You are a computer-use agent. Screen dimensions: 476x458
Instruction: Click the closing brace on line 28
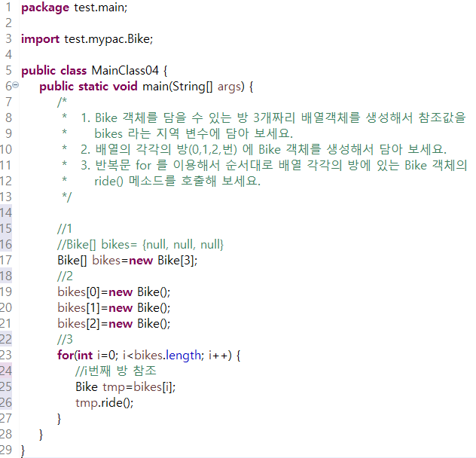click(x=41, y=435)
